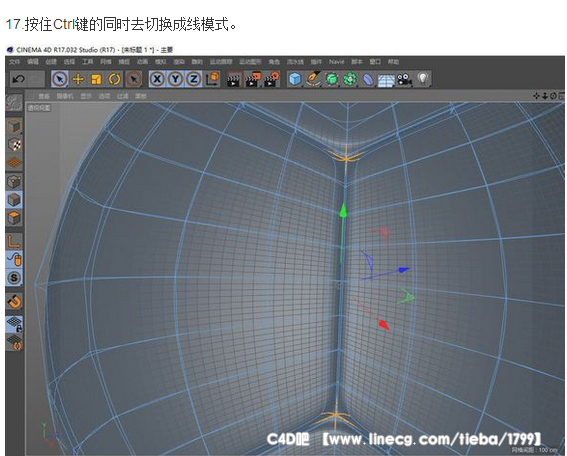Viewport: 567px width, 456px height.
Task: Select the Live Selection tool
Action: pyautogui.click(x=59, y=79)
